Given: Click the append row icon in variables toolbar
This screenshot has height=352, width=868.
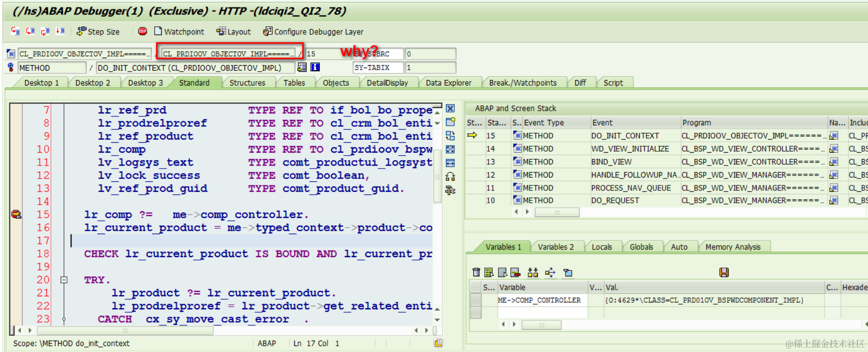Looking at the screenshot, I should click(502, 272).
